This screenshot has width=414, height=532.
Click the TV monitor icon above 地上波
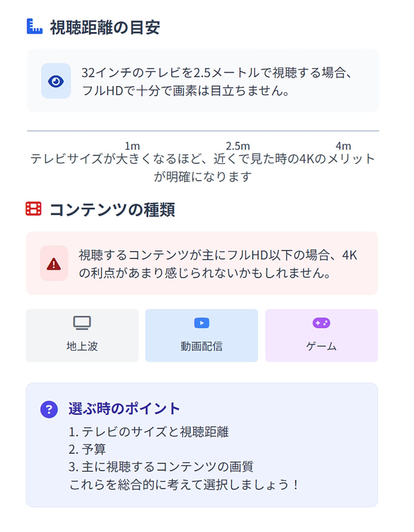(x=82, y=323)
